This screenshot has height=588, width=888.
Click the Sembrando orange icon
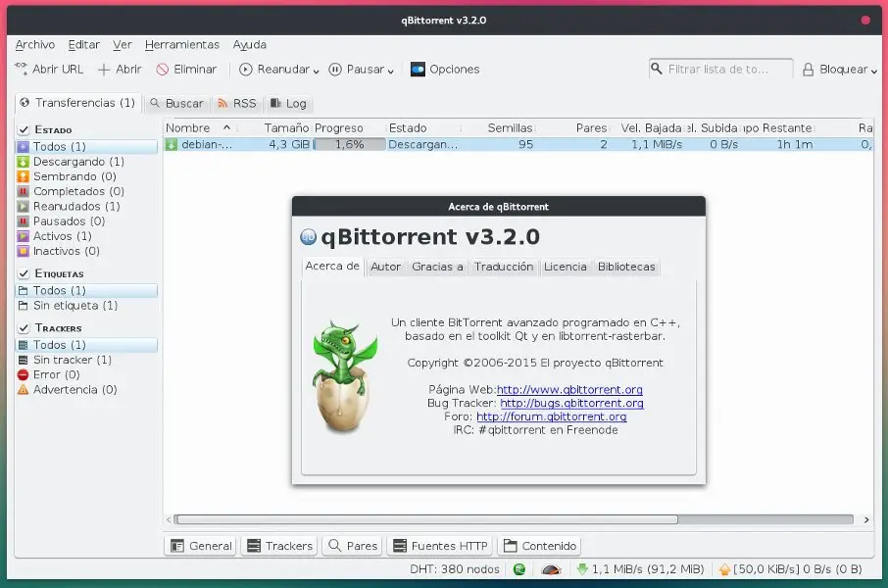coord(23,176)
